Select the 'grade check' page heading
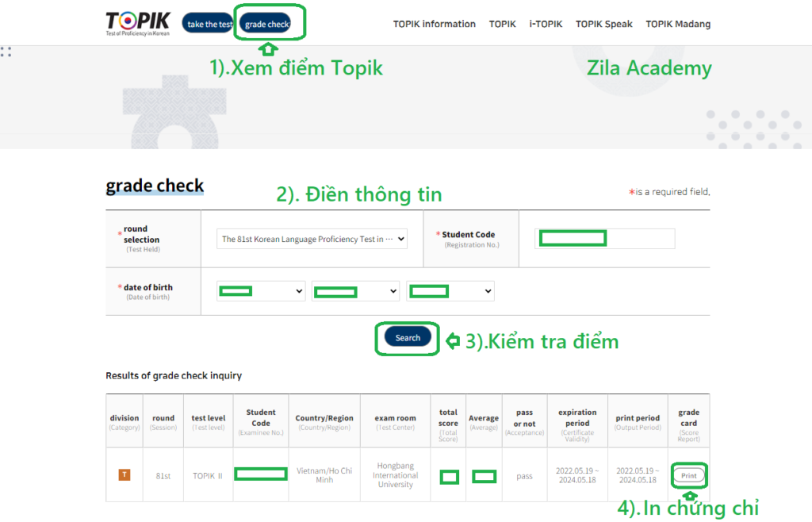The height and width of the screenshot is (522, 812). (155, 186)
